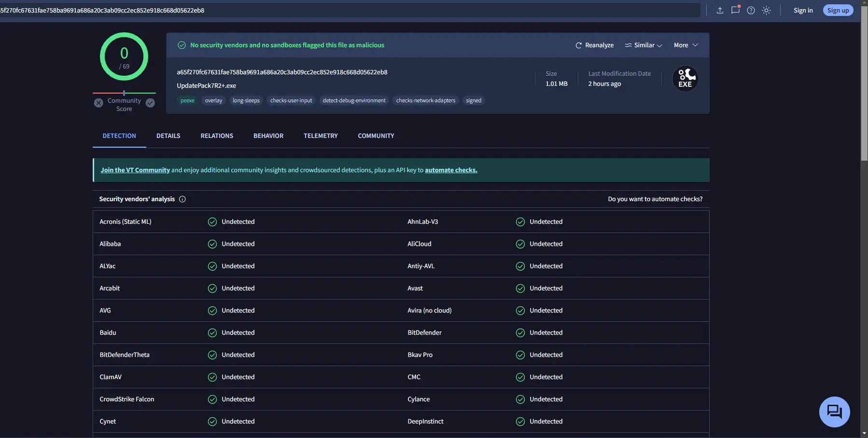Click the green check icon for Cynet
868x438 pixels.
(x=212, y=422)
